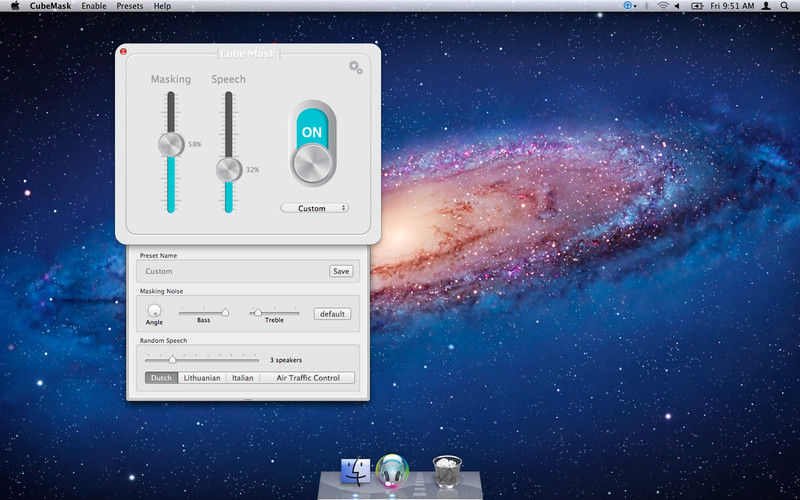Click the Treble slider handle
800x500 pixels.
[x=258, y=312]
